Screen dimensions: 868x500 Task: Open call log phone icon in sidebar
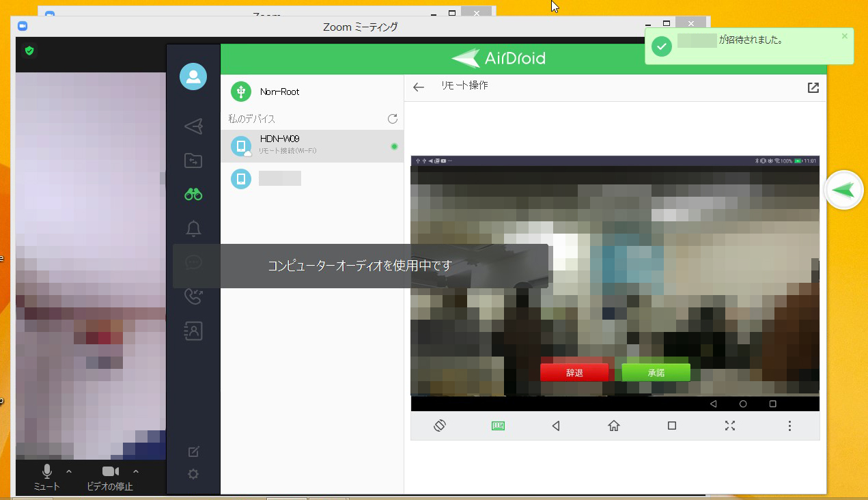coord(193,296)
